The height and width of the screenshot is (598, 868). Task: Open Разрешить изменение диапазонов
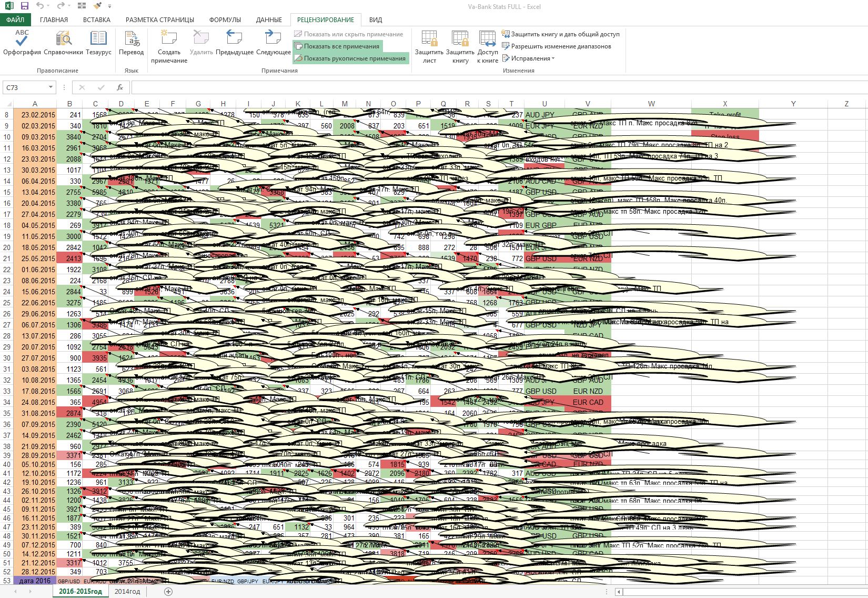pos(557,46)
